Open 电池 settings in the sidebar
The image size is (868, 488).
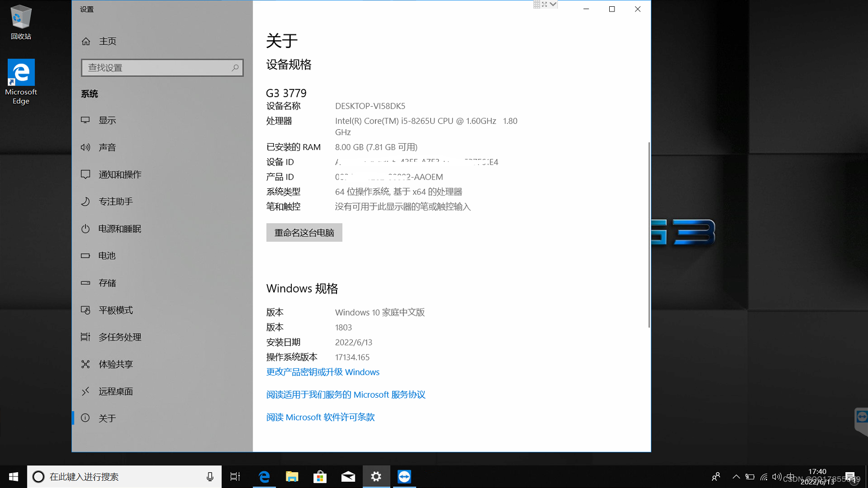[107, 256]
